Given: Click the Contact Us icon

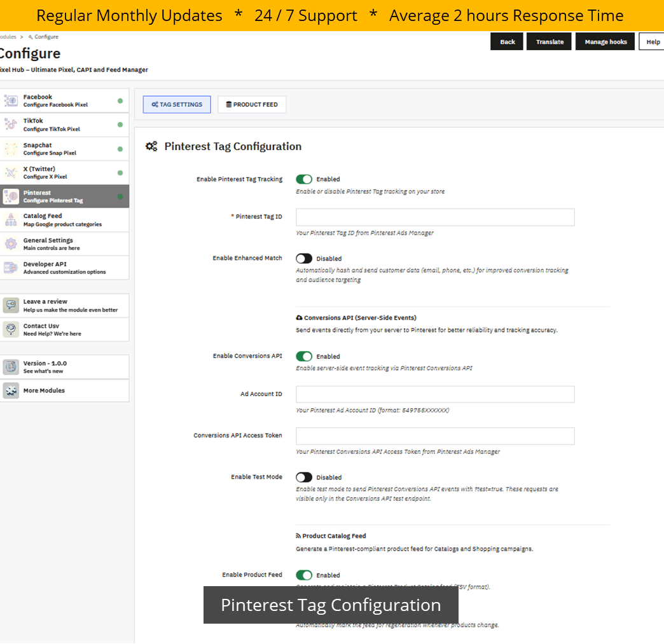Looking at the screenshot, I should 11,329.
